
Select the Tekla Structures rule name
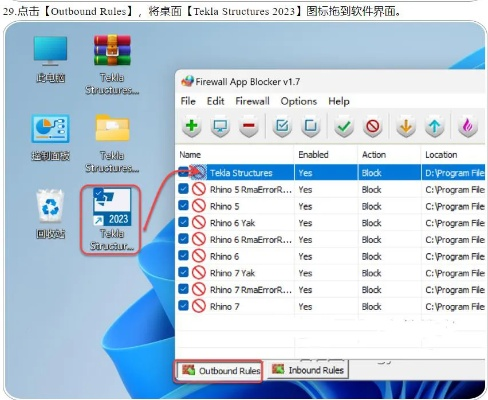click(241, 173)
